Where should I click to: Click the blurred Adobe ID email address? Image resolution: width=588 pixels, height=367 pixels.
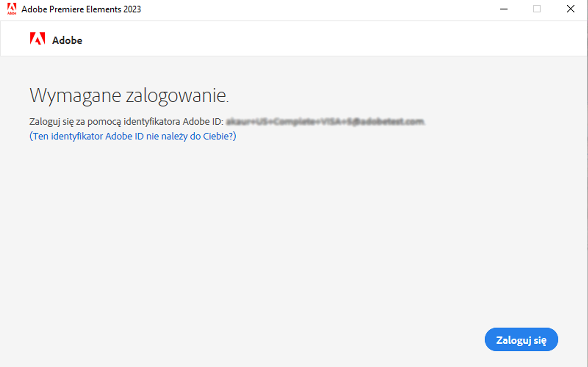[x=325, y=121]
